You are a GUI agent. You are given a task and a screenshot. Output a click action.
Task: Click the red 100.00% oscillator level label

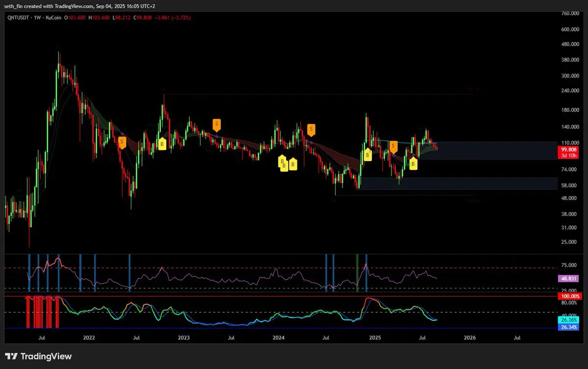pyautogui.click(x=569, y=296)
